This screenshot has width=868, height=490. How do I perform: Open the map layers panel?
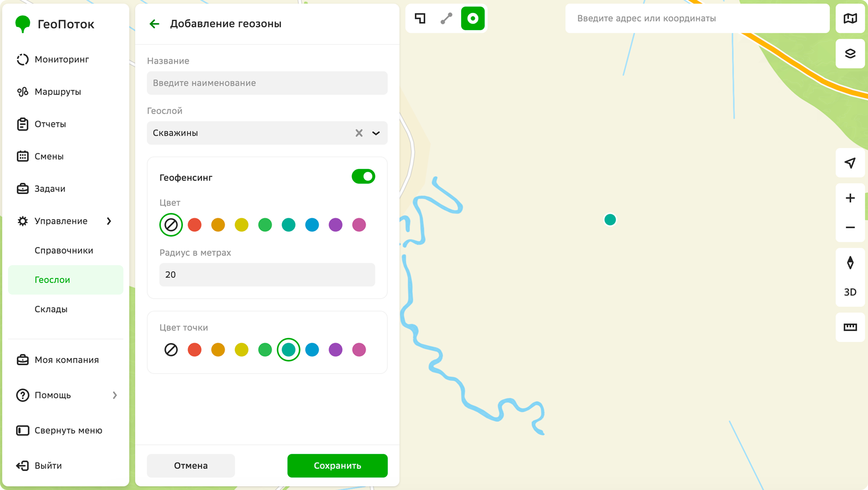click(x=850, y=54)
